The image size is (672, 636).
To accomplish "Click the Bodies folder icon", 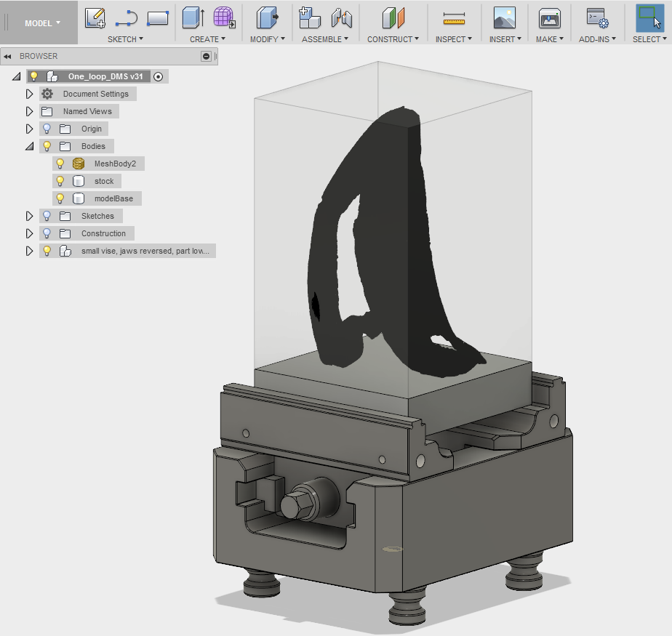I will 65,147.
